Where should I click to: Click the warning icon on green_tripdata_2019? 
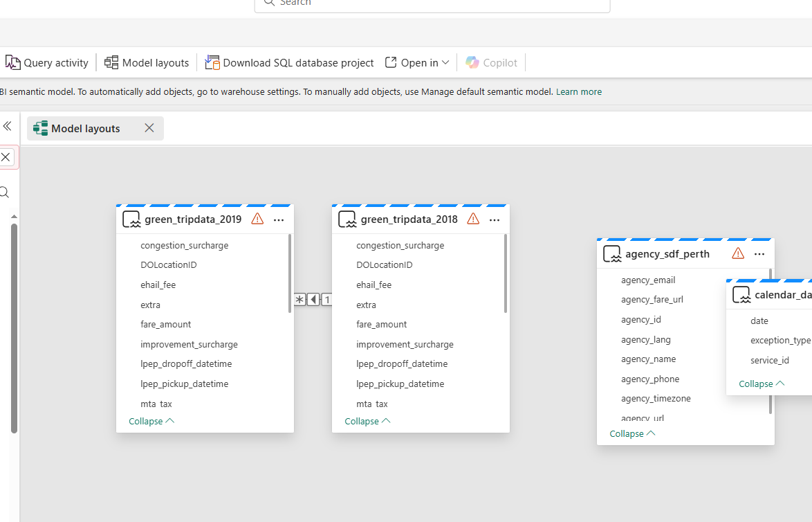point(257,219)
